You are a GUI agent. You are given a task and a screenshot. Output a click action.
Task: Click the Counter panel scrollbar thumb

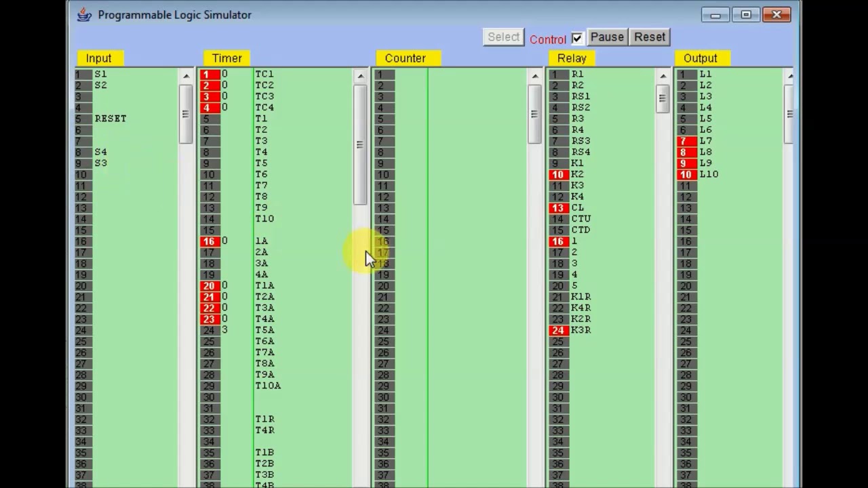pyautogui.click(x=535, y=114)
